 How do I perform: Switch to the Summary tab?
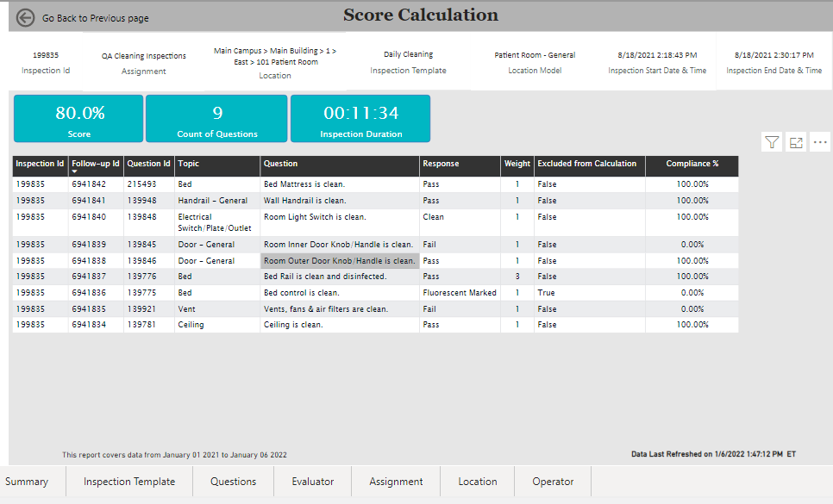(x=29, y=482)
